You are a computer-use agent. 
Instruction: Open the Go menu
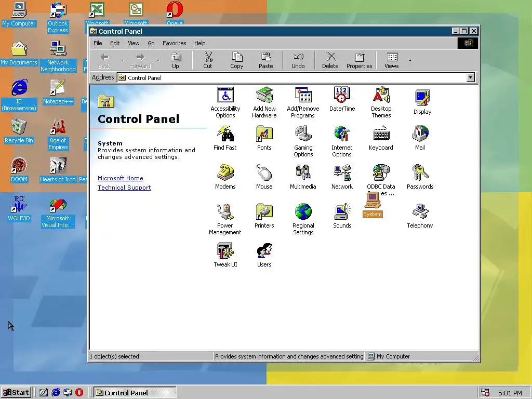[x=151, y=43]
